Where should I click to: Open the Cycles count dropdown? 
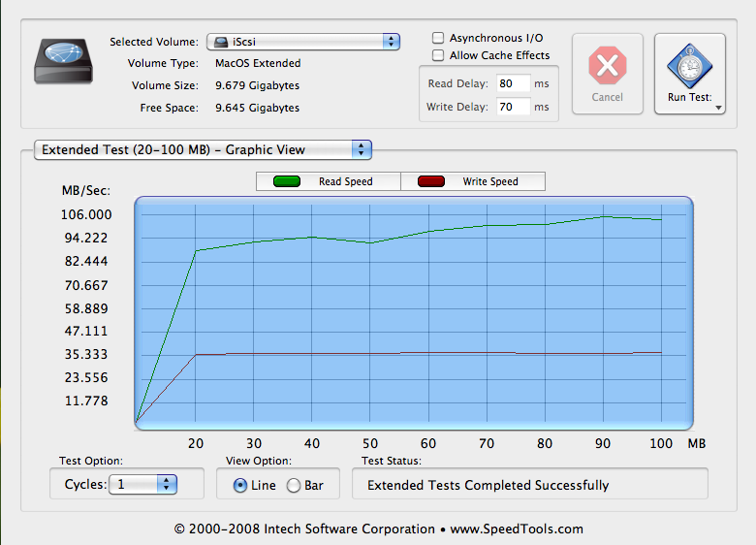pos(142,484)
